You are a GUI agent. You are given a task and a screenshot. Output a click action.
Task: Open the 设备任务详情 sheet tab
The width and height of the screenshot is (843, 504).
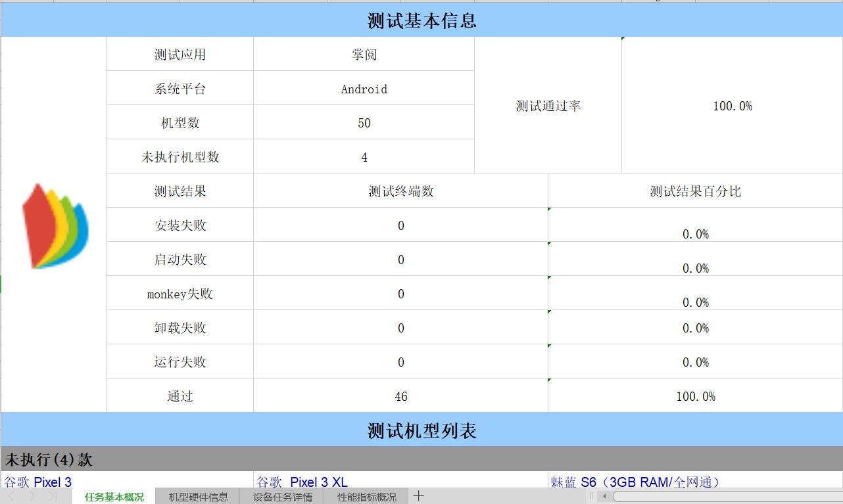[x=281, y=497]
